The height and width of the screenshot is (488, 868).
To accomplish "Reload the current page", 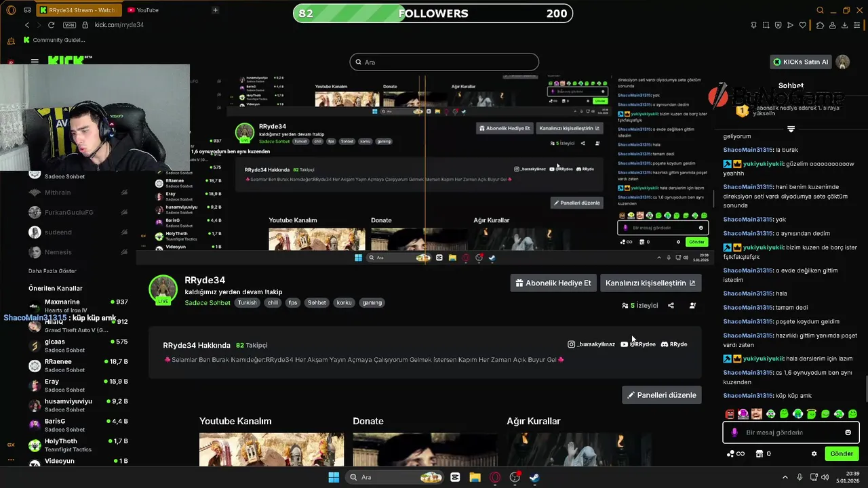I will (51, 25).
